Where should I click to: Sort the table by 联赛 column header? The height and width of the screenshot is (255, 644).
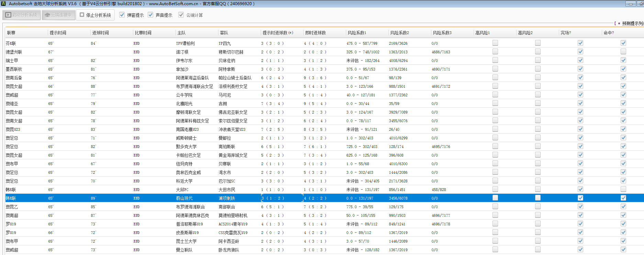tap(11, 33)
